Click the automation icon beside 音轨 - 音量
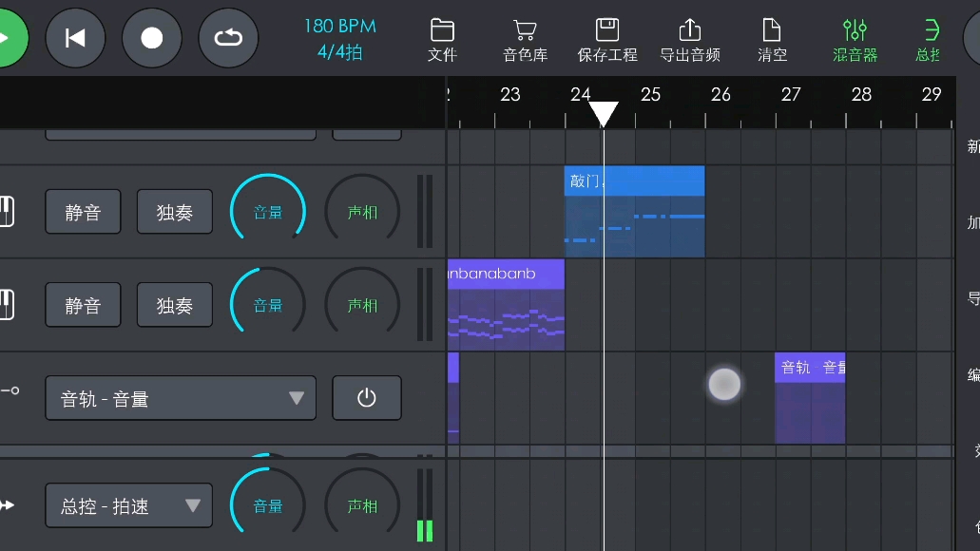 coord(10,391)
